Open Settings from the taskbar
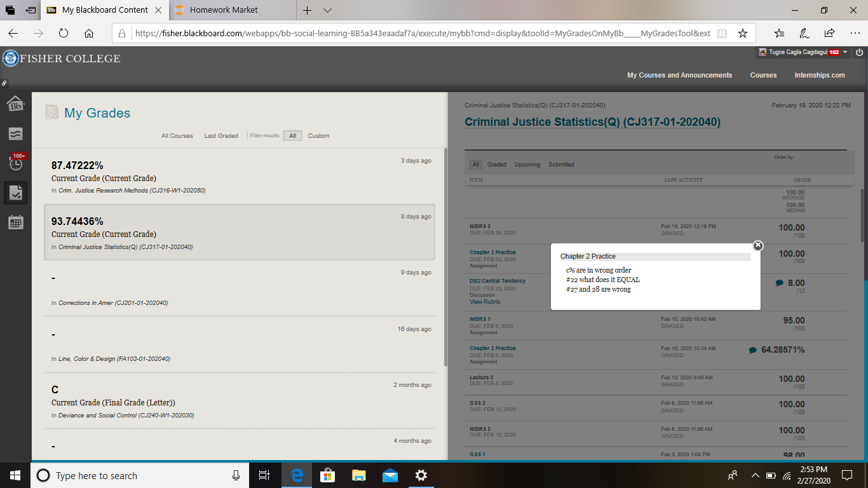The width and height of the screenshot is (868, 488). [x=421, y=475]
